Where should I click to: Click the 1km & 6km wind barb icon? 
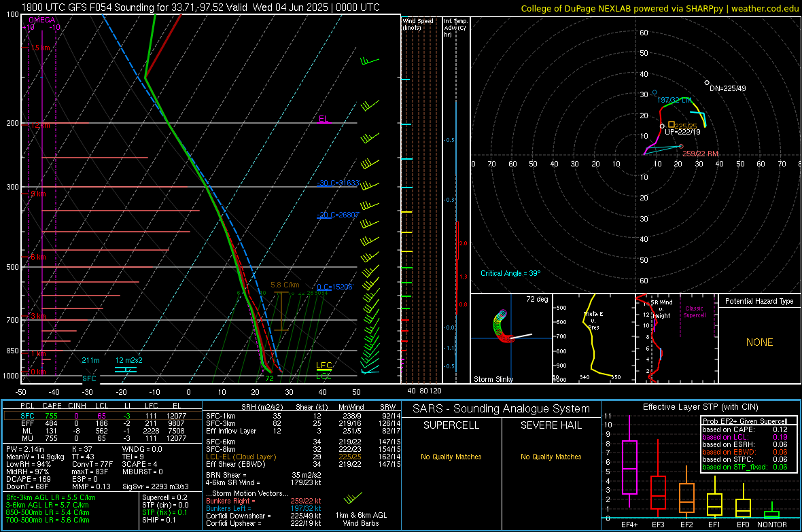tap(353, 498)
